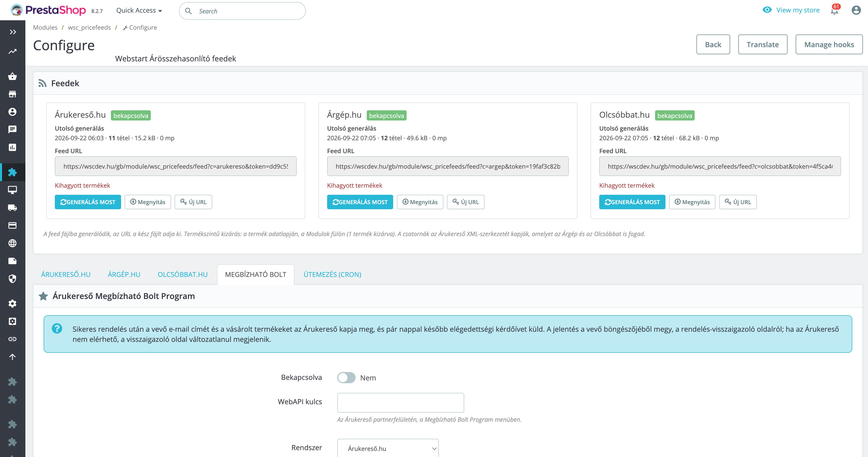This screenshot has height=457, width=868.
Task: Click the eye icon beside View my store
Action: pyautogui.click(x=767, y=10)
